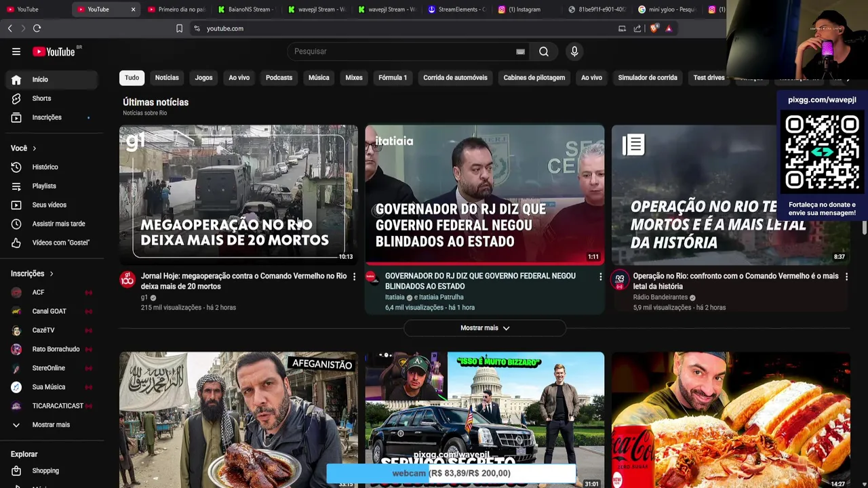
Task: Open Sua Música subscription channel
Action: click(52, 387)
